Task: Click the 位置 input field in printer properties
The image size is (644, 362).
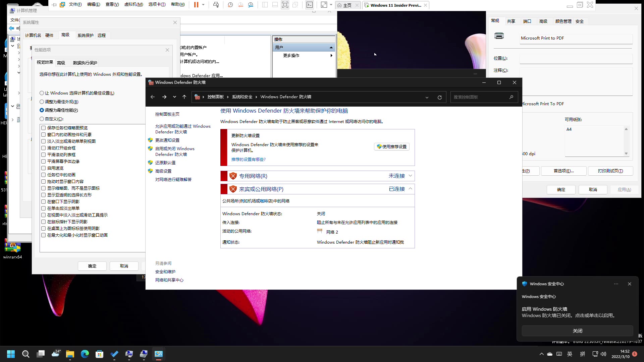Action: 576,59
